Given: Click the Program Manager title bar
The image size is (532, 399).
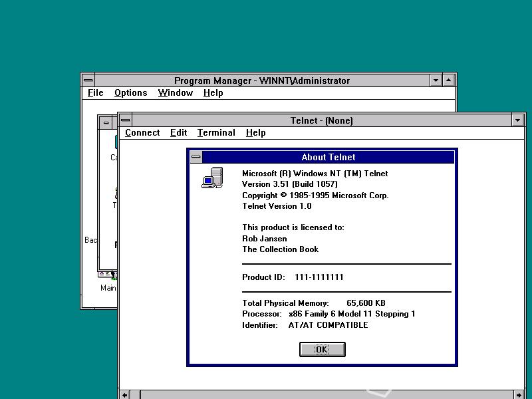Looking at the screenshot, I should 262,80.
